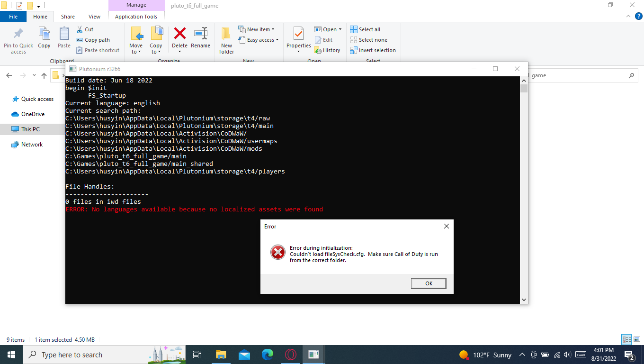Click Invert selection

[x=373, y=50]
